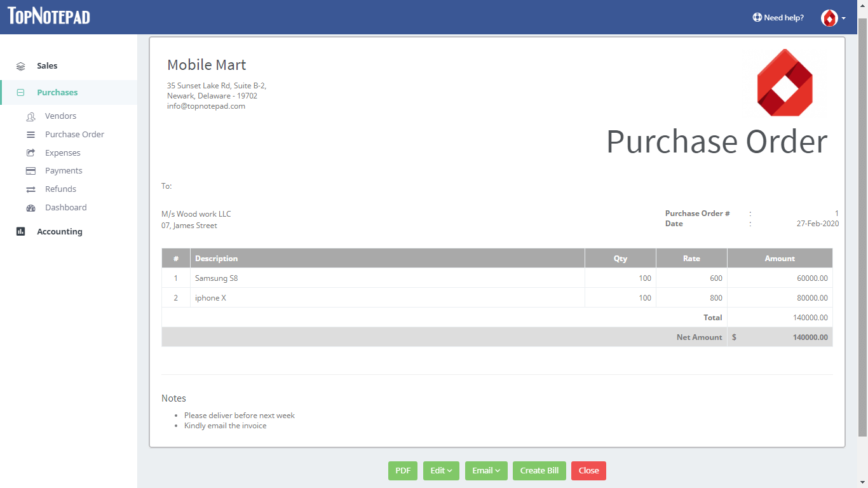Click the Create Bill button
This screenshot has width=868, height=488.
click(x=539, y=471)
